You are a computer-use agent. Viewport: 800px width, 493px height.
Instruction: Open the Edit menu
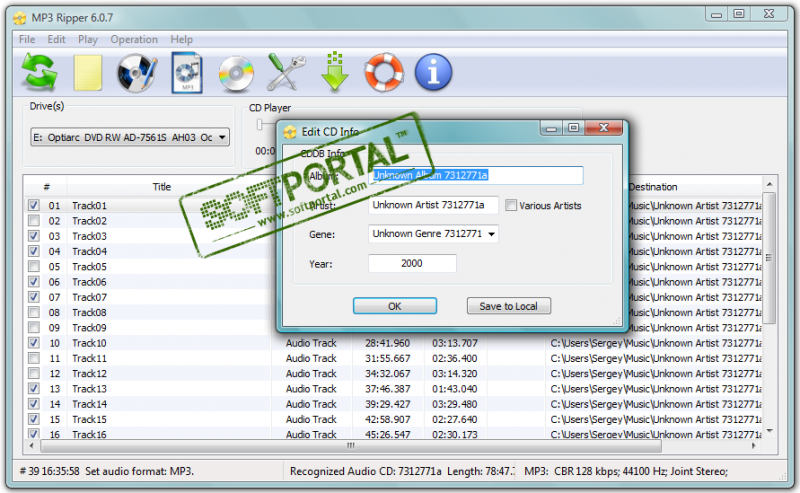[56, 39]
